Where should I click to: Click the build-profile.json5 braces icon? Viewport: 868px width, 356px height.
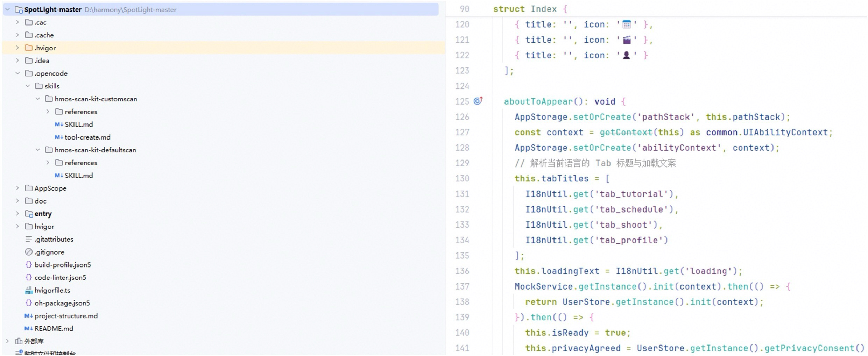(29, 265)
